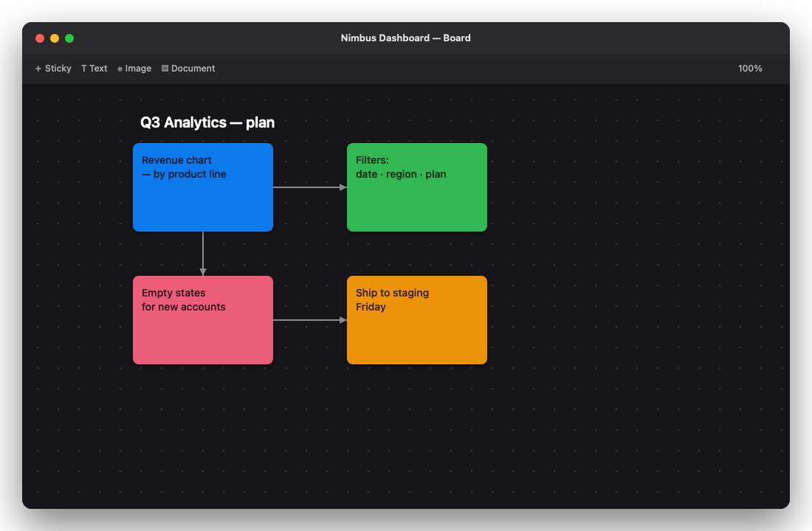Close the Nimbus Dashboard window

[40, 38]
